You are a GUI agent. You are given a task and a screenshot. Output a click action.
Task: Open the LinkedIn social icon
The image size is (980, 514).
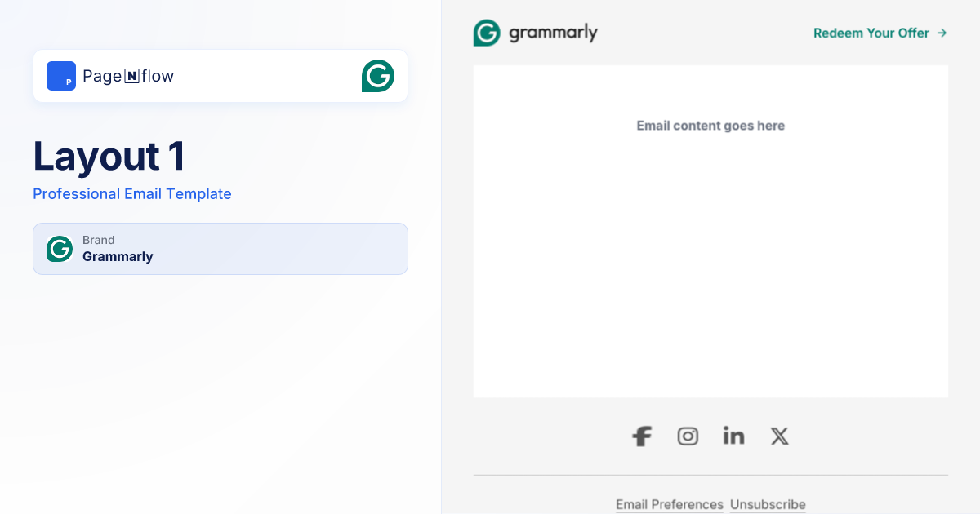tap(733, 436)
